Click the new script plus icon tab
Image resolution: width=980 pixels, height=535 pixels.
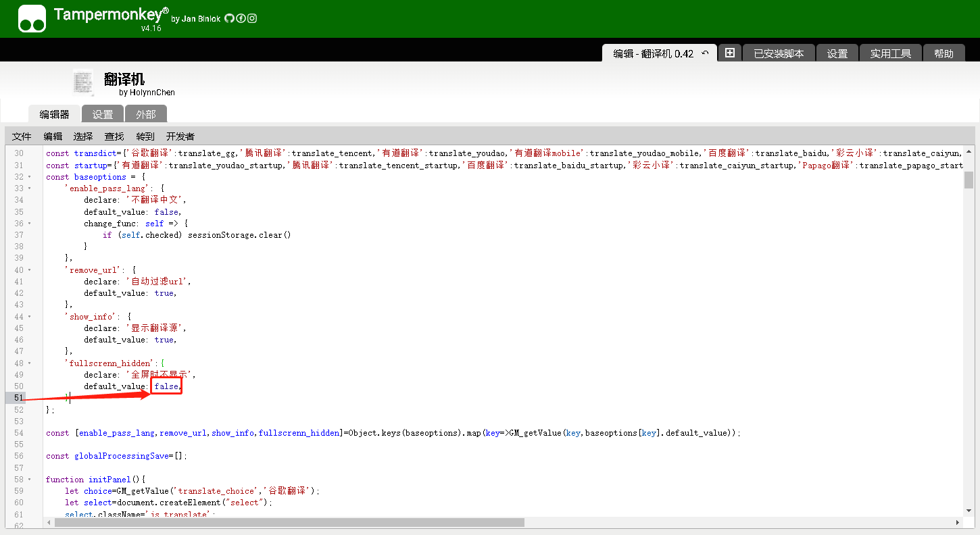730,53
